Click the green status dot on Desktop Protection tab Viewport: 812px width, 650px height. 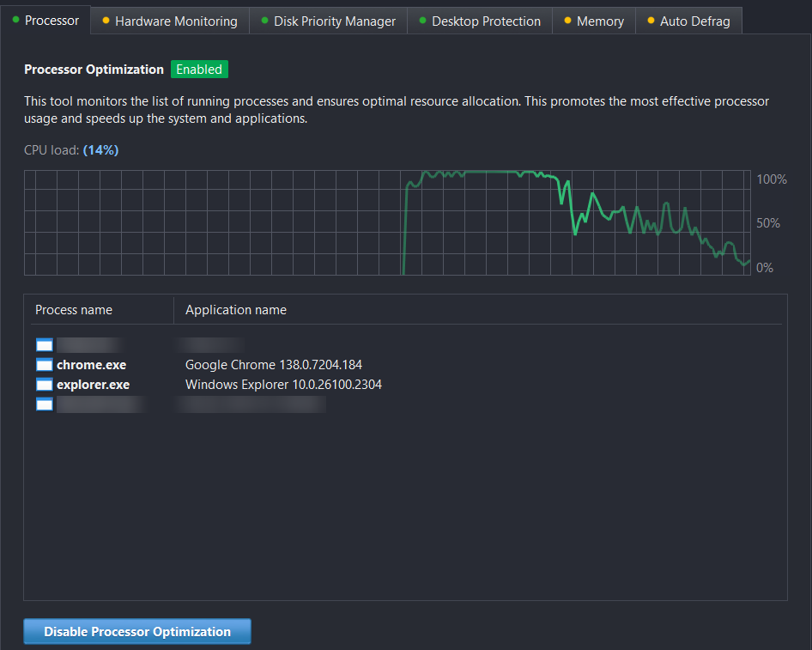point(421,21)
